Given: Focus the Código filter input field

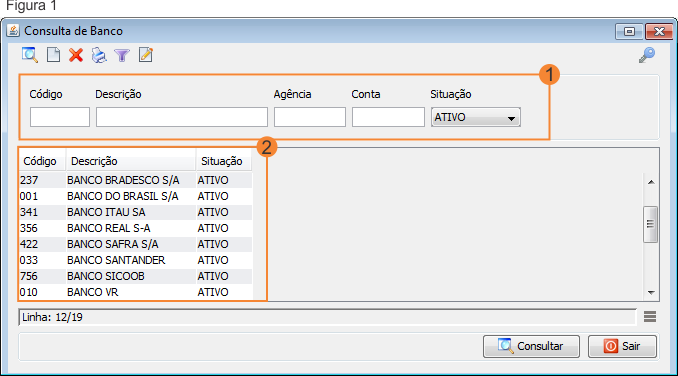Looking at the screenshot, I should tap(60, 117).
